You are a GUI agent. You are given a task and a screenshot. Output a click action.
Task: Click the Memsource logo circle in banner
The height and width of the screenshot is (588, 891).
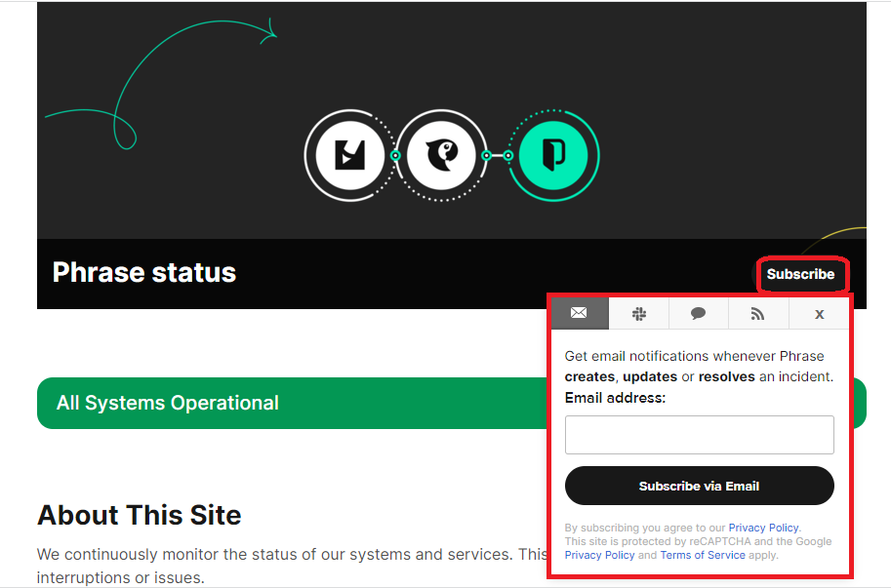(348, 155)
